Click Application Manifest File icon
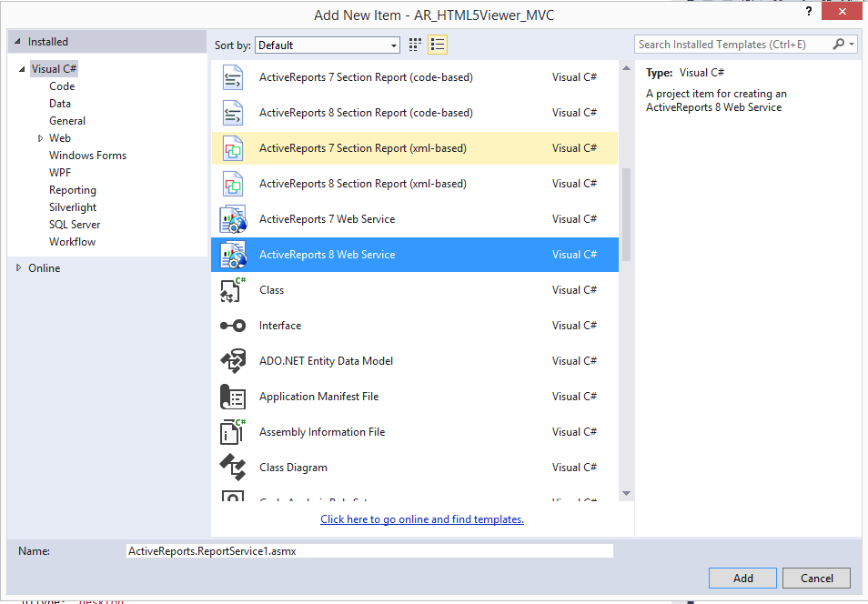Viewport: 868px width, 604px height. [x=233, y=397]
